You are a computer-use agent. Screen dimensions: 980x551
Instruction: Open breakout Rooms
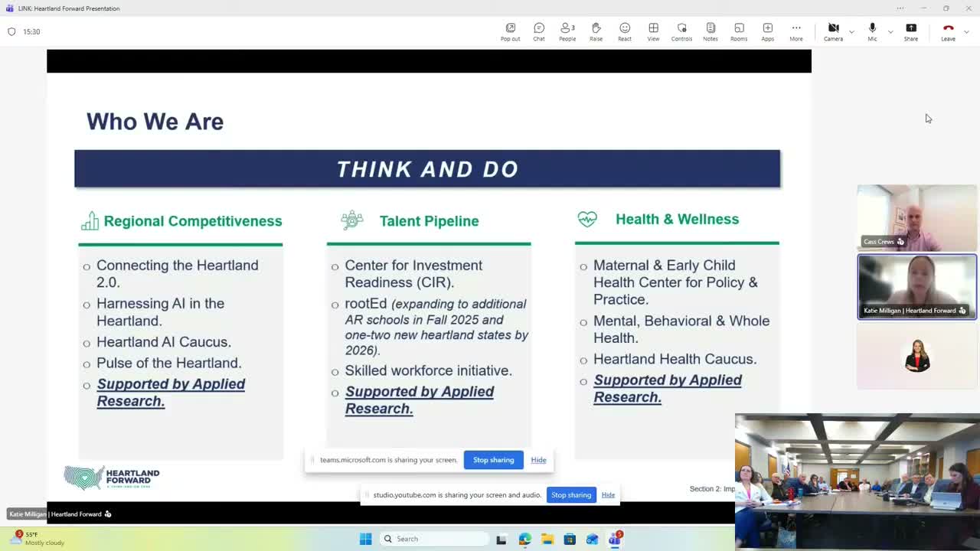point(739,31)
